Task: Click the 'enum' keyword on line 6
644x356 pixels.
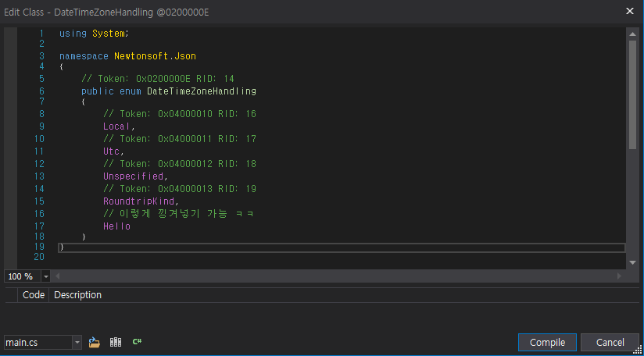Action: 131,91
